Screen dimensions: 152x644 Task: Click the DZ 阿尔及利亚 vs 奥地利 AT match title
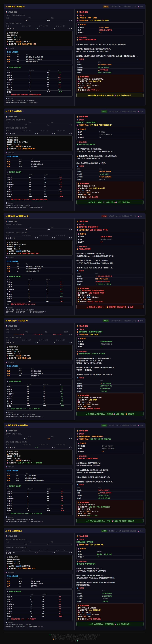pyautogui.click(x=17, y=425)
